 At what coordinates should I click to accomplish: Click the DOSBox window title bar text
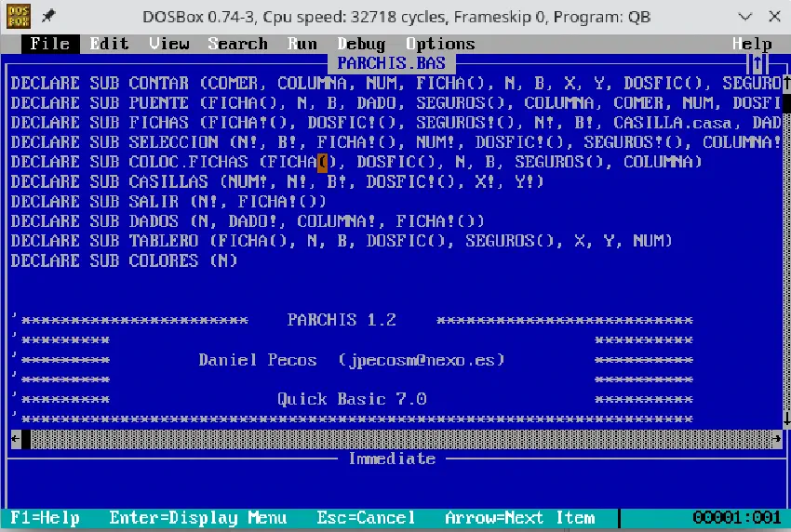point(396,17)
